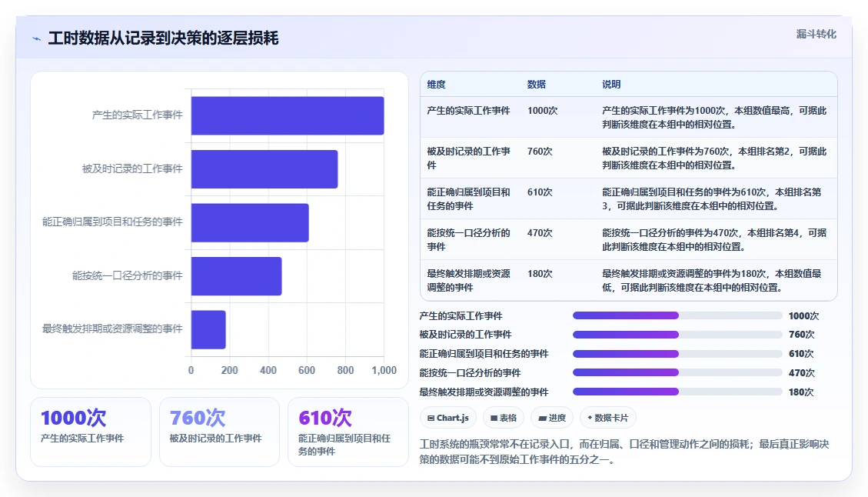
Task: Click the chart bar for 能正确归属到项目和任务的事件
Action: [x=250, y=223]
